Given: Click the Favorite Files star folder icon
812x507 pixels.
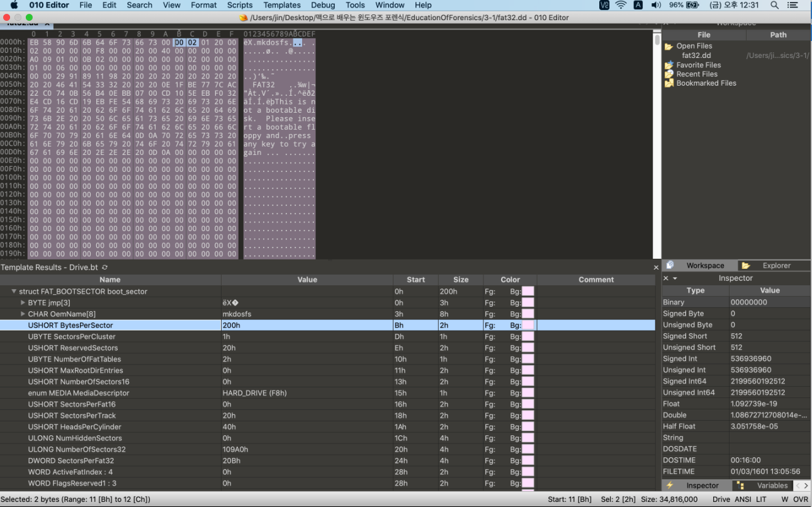Looking at the screenshot, I should point(668,65).
